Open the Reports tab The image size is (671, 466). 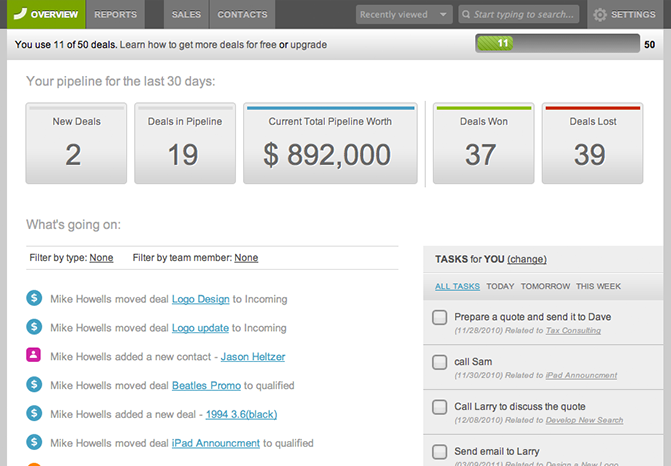click(x=116, y=15)
